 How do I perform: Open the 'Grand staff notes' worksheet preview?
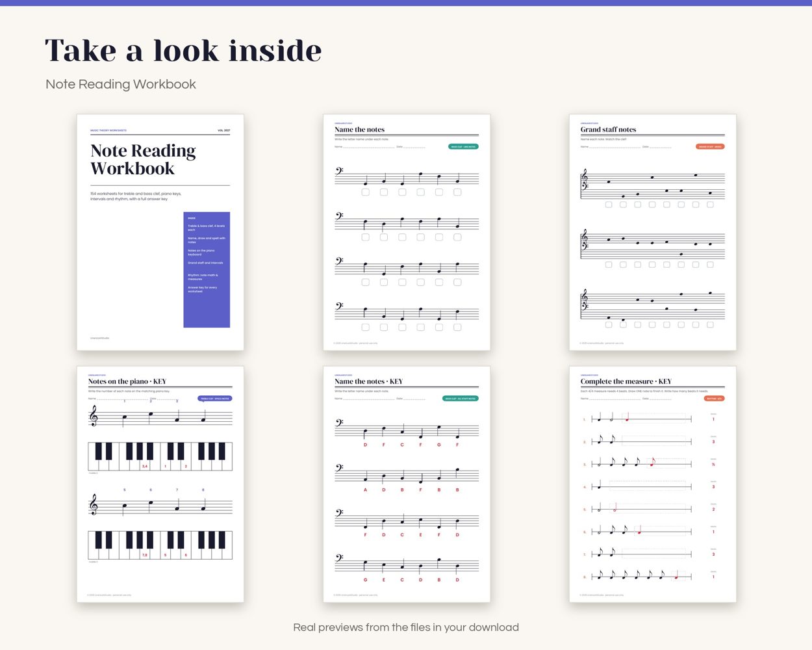653,232
